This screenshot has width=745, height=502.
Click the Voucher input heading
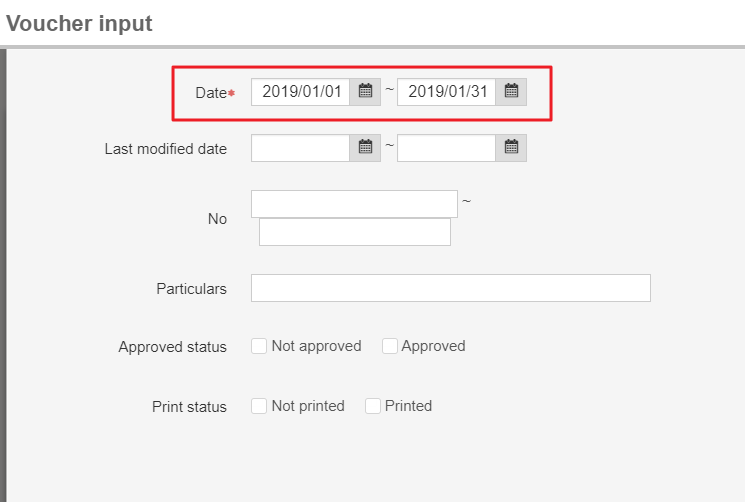coord(80,24)
